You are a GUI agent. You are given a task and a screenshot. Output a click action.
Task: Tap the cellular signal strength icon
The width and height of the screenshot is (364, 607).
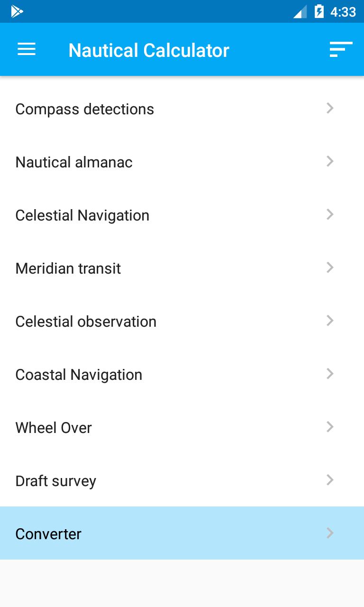point(300,11)
